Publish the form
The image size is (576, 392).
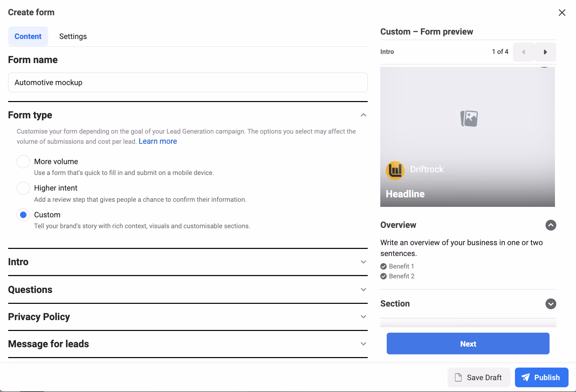click(x=541, y=377)
